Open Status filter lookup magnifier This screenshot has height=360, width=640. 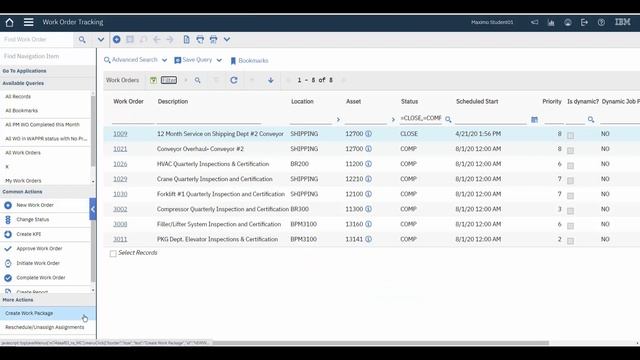(448, 120)
